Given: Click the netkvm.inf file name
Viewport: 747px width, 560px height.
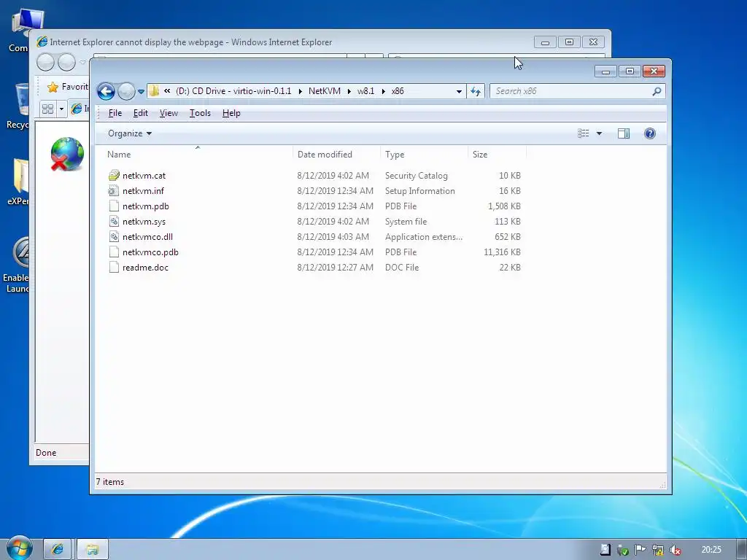Looking at the screenshot, I should [143, 190].
